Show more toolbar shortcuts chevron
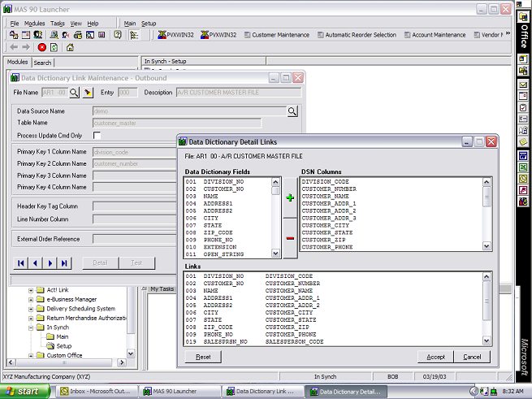Viewport: 532px width, 399px height. (508, 33)
